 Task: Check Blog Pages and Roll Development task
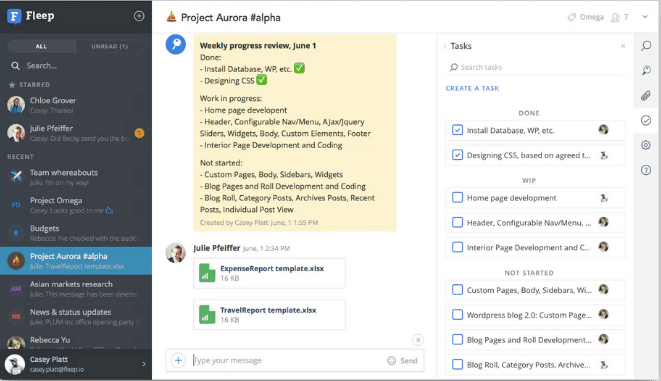coord(457,339)
